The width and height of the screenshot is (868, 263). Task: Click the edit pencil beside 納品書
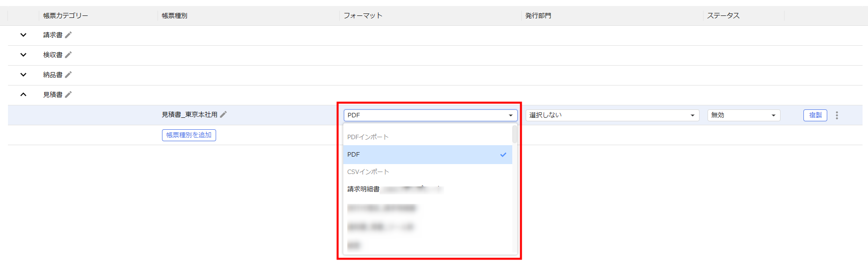[x=69, y=75]
